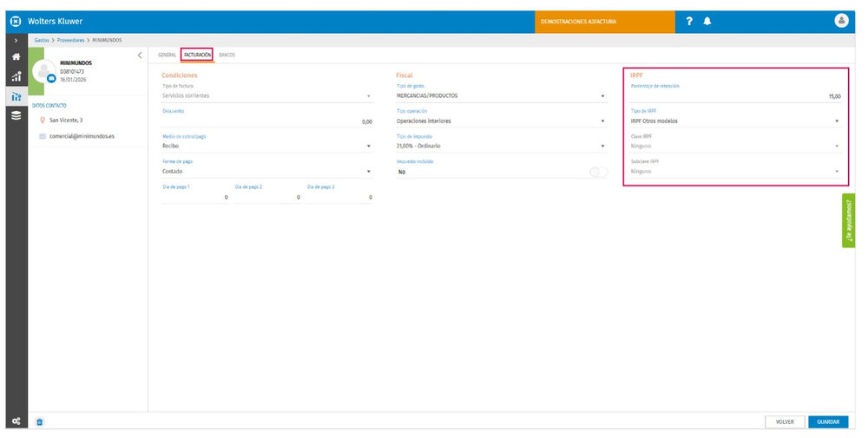Open Medio de cobro/pago dropdown
The width and height of the screenshot is (868, 438).
tap(267, 147)
